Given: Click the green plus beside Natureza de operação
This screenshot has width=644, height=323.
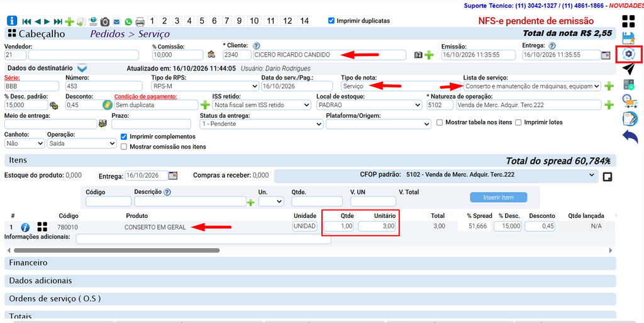Looking at the screenshot, I should pyautogui.click(x=609, y=105).
